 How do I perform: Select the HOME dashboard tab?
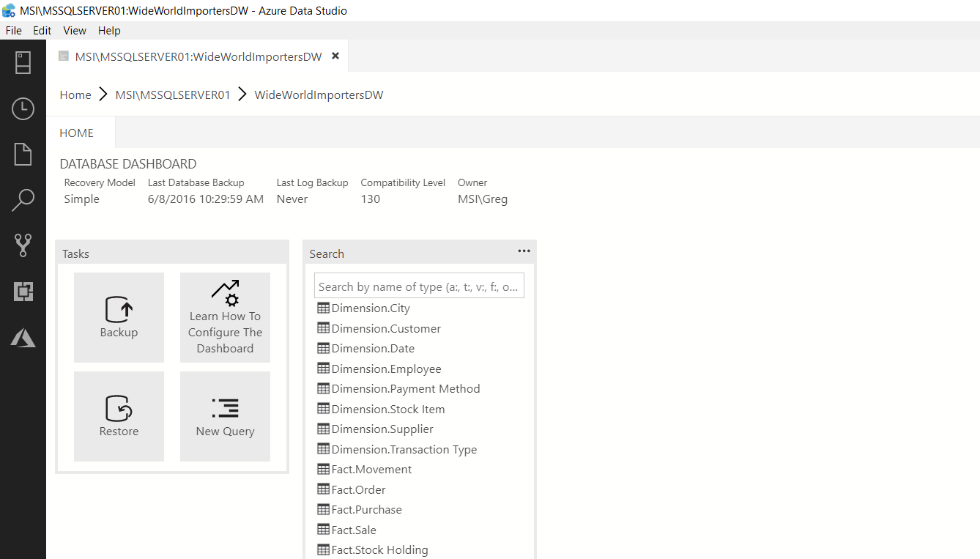point(77,133)
